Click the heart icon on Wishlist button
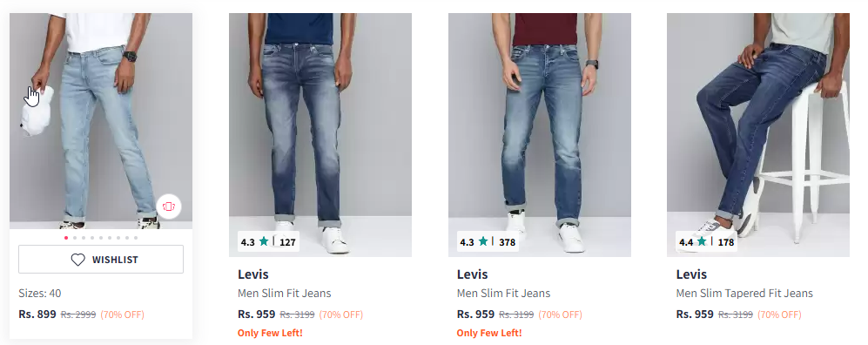 click(x=78, y=260)
